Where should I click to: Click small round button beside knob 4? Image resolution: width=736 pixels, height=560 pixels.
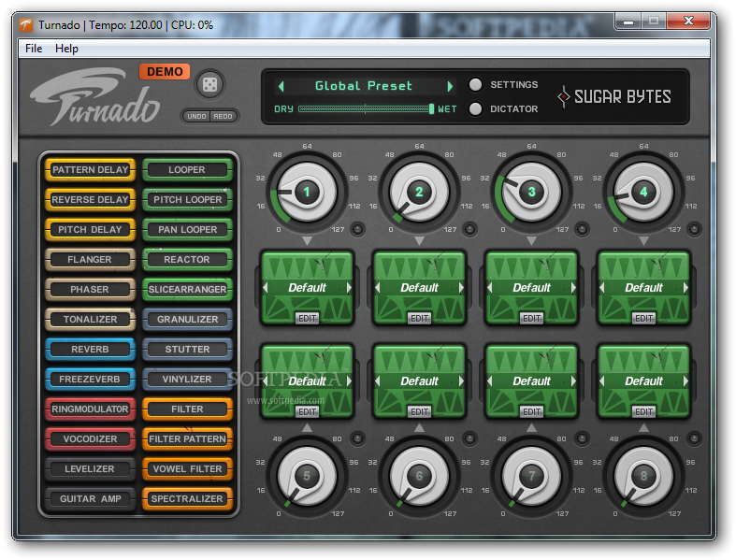694,229
